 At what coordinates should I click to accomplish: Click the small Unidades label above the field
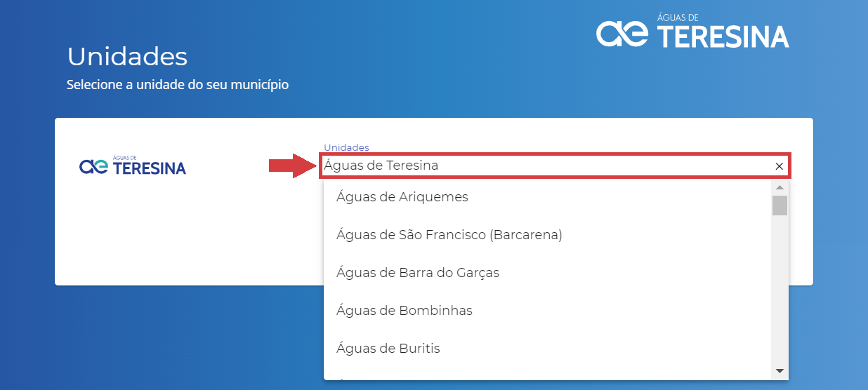[x=346, y=147]
